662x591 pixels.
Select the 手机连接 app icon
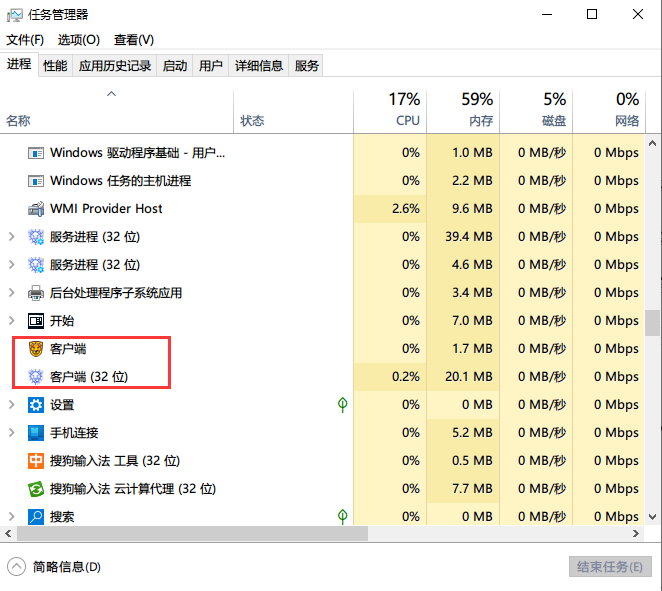coord(36,433)
